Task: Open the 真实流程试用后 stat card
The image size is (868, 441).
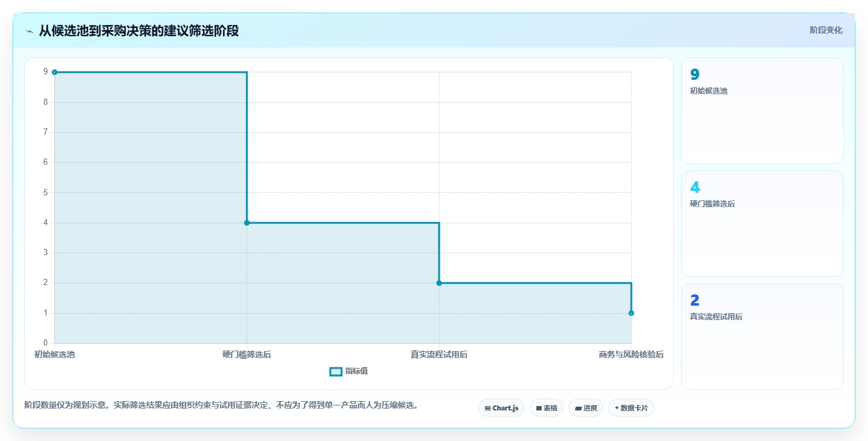Action: click(762, 336)
